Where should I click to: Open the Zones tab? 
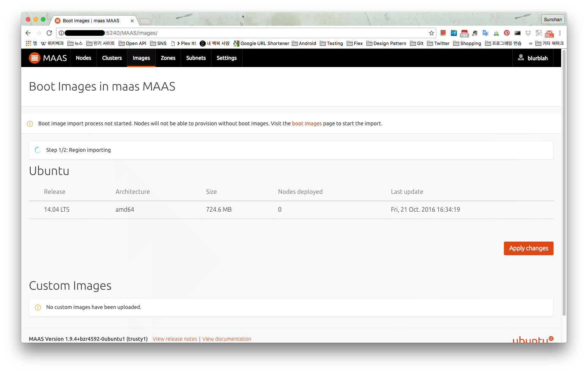coord(168,58)
